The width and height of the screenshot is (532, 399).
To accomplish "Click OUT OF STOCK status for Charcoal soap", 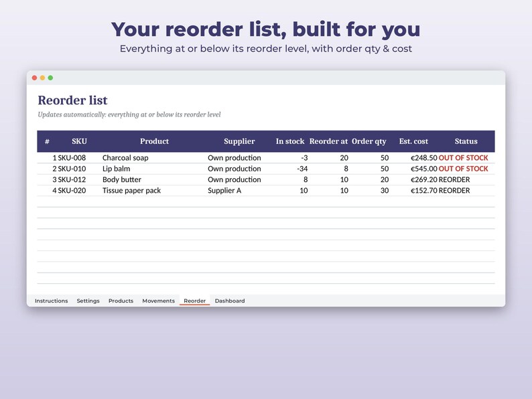I will click(463, 157).
